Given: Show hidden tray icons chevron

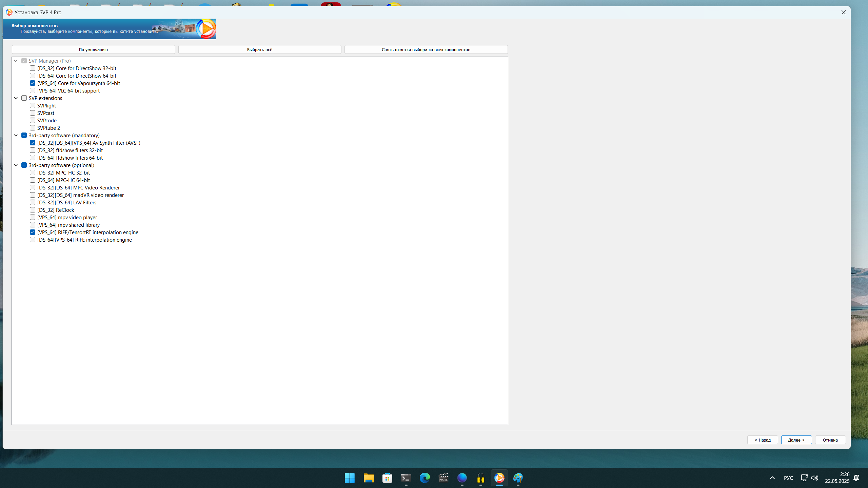Looking at the screenshot, I should [772, 478].
